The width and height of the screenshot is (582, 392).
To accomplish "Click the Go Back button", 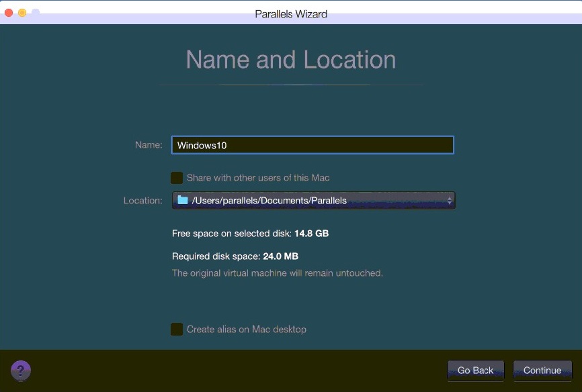I will point(475,370).
